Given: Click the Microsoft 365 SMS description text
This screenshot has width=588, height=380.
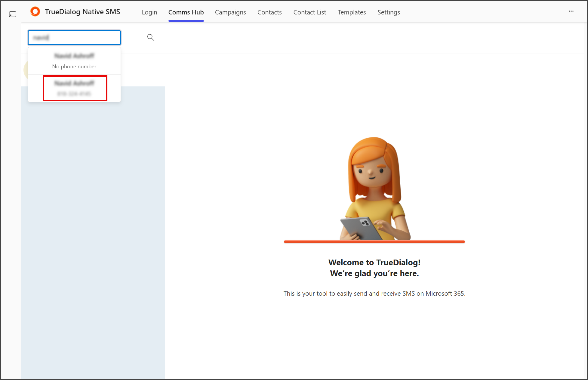Looking at the screenshot, I should pyautogui.click(x=374, y=293).
